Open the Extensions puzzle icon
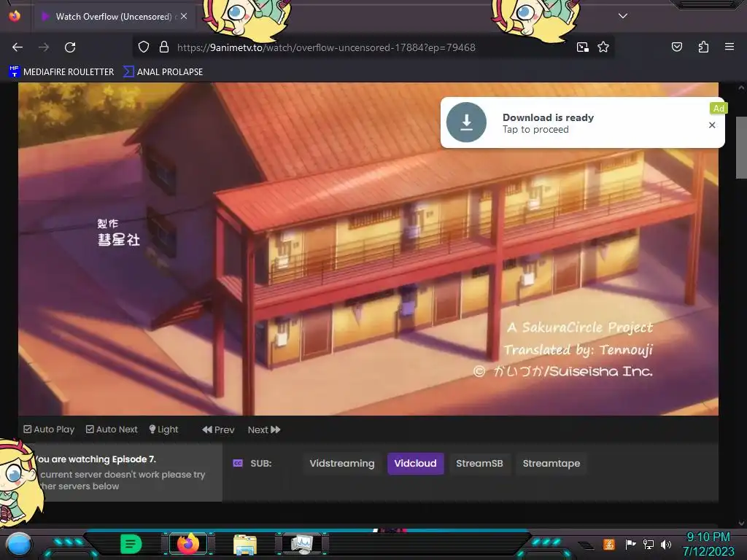This screenshot has width=747, height=560. coord(703,47)
